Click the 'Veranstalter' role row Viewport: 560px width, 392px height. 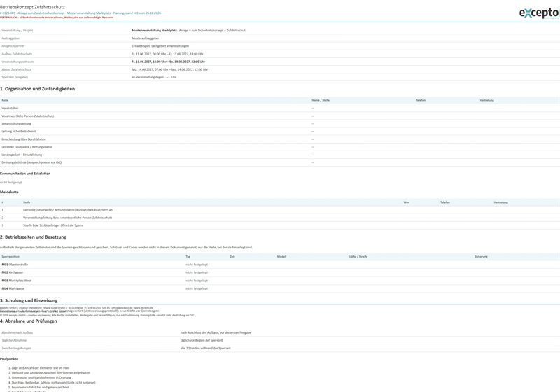[280, 108]
